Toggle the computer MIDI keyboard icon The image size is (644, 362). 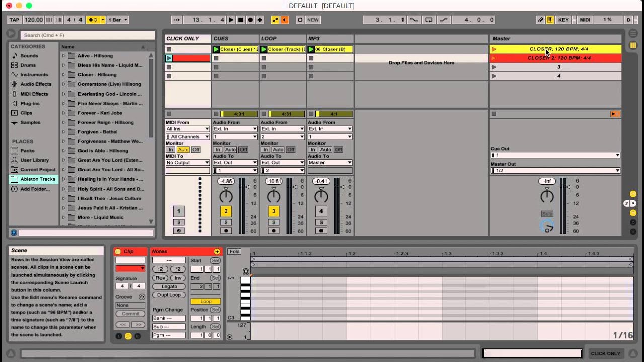pyautogui.click(x=550, y=20)
